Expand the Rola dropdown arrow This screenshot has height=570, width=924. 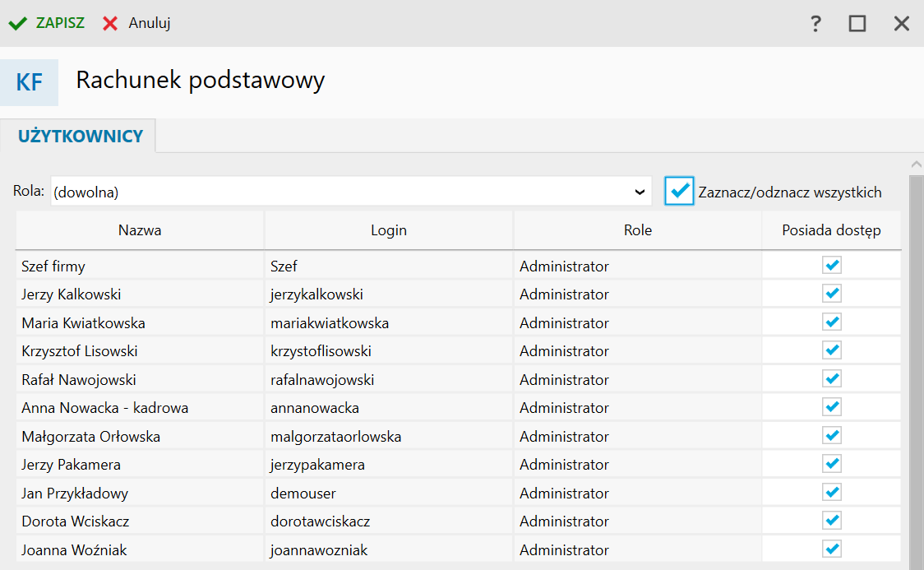(x=640, y=192)
